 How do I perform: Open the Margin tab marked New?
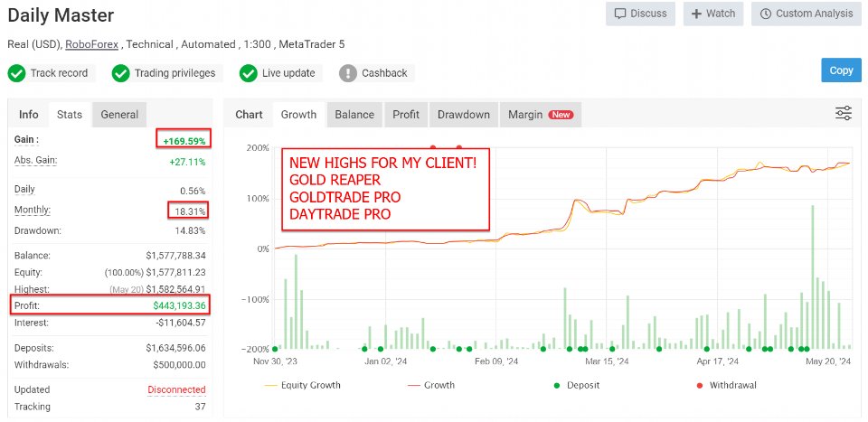(541, 115)
